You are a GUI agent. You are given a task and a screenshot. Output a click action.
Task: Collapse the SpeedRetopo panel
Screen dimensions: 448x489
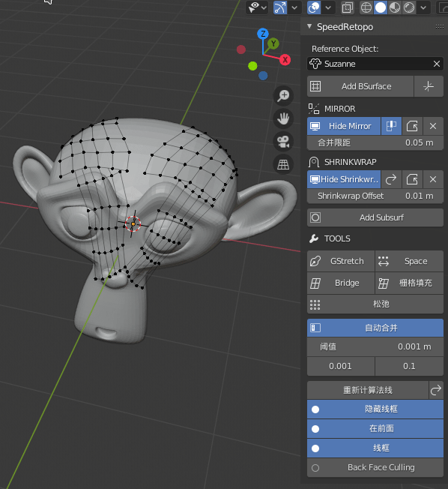pos(309,26)
